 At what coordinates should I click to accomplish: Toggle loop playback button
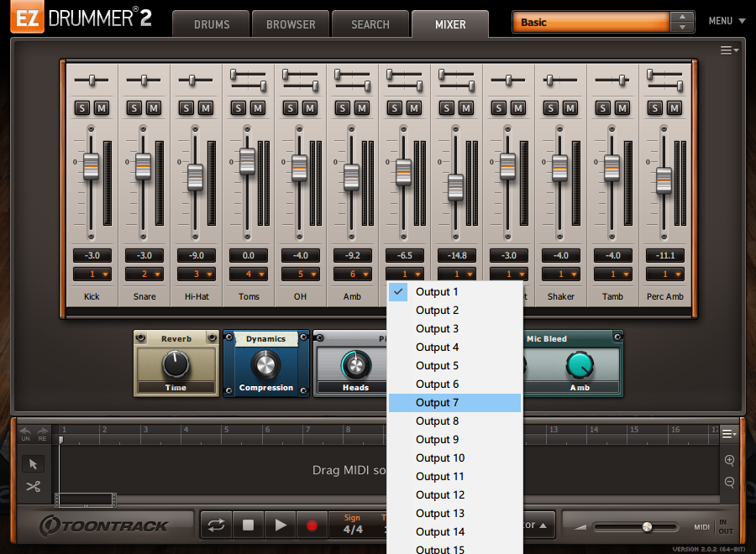(217, 525)
